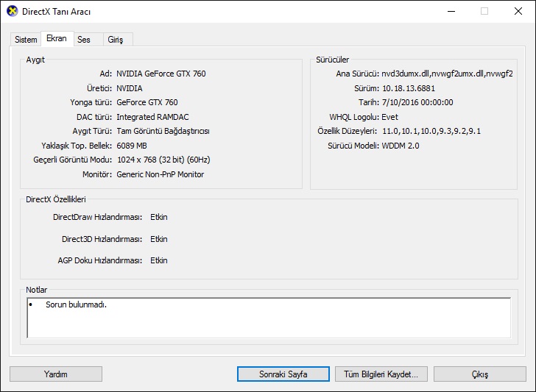Click the Integrated RAMDAC value
The image size is (536, 392).
point(152,117)
